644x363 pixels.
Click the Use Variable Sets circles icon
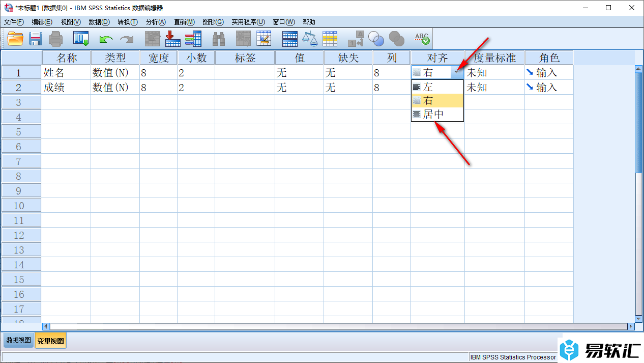(376, 39)
